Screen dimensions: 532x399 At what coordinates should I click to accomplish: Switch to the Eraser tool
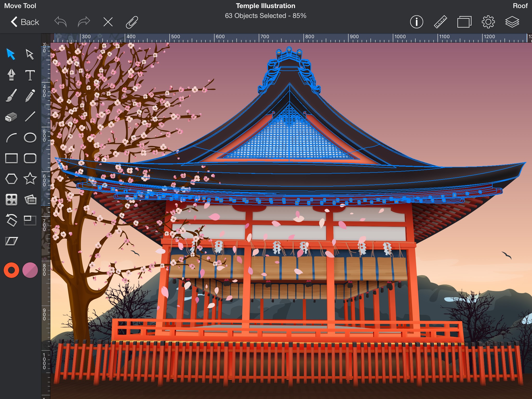click(11, 117)
